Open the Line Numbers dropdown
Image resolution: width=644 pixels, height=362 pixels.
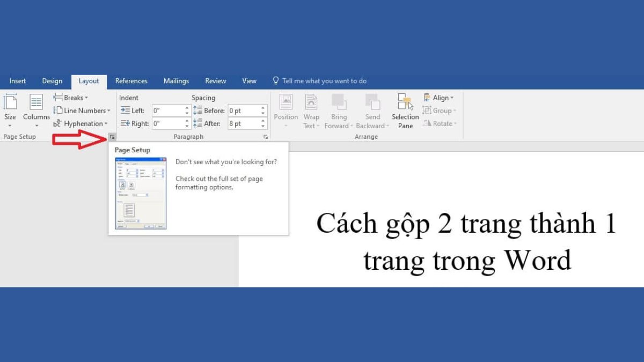coord(82,110)
